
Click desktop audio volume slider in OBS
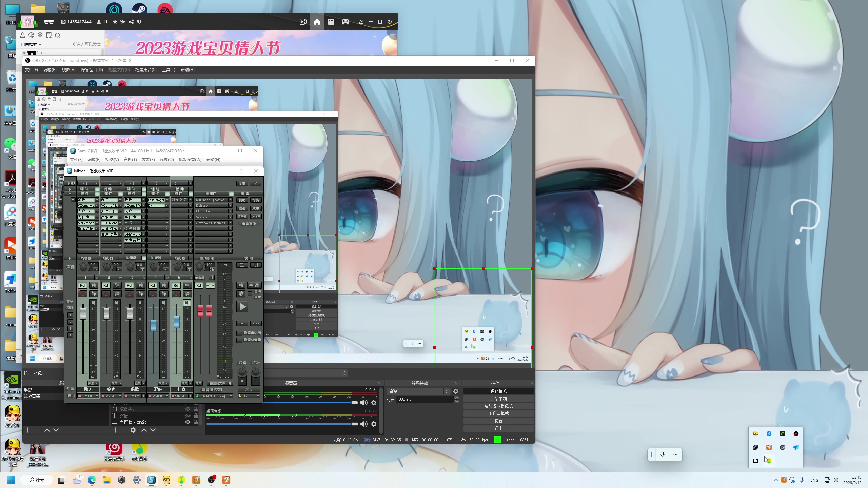[x=282, y=424]
